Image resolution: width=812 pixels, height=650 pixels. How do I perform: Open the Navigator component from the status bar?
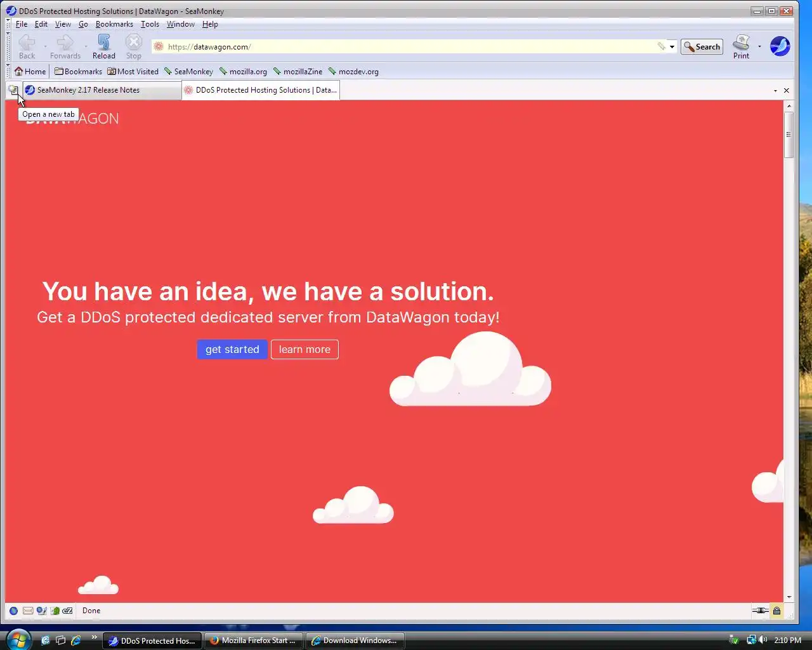[13, 611]
